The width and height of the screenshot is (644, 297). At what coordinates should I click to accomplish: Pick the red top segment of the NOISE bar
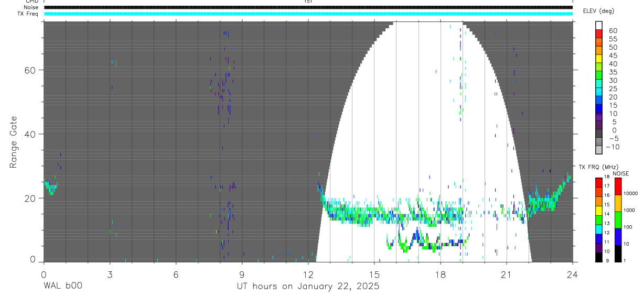click(x=618, y=186)
